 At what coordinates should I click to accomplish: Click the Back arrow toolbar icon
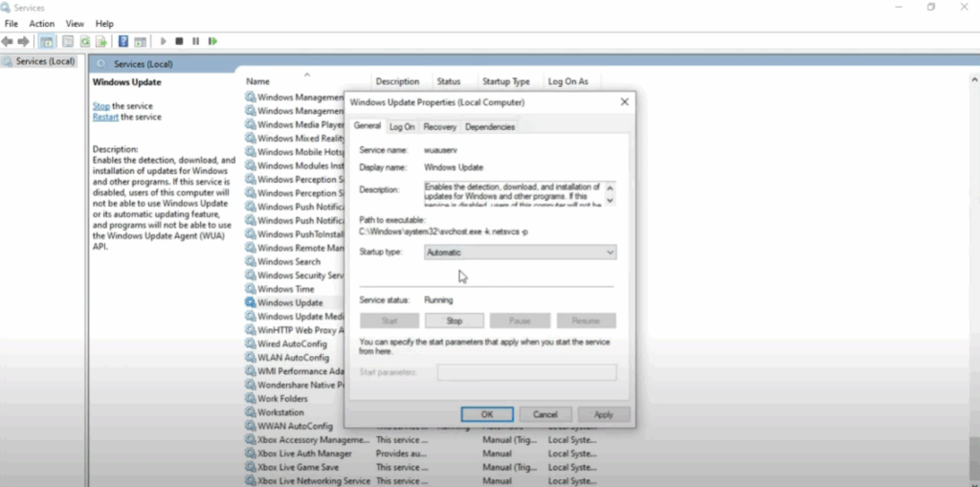(x=7, y=41)
